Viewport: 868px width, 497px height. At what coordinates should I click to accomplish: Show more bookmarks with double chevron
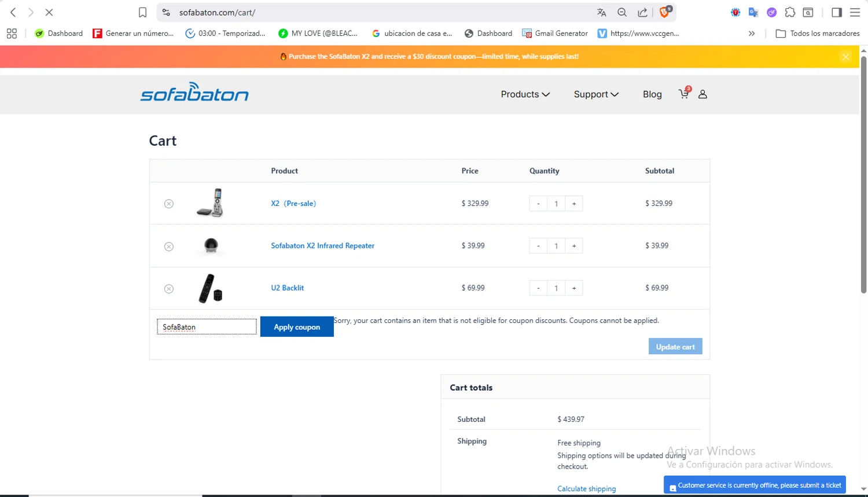click(752, 34)
